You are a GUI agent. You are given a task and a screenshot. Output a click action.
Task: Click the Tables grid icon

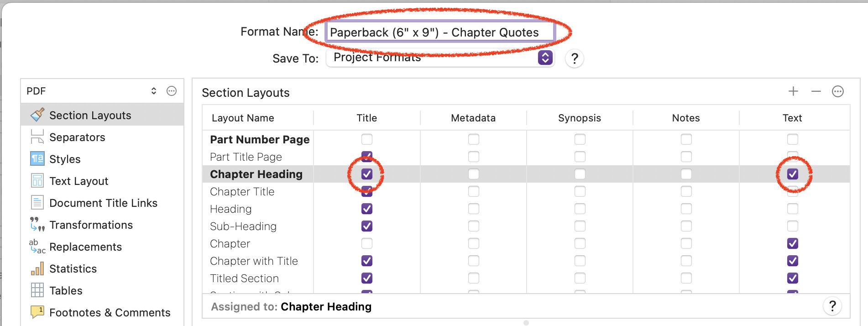click(x=37, y=290)
